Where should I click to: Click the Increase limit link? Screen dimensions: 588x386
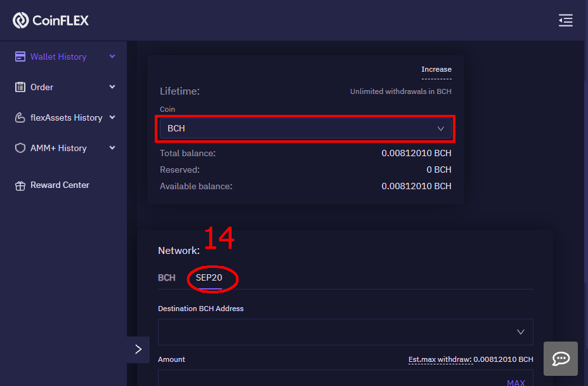pyautogui.click(x=436, y=69)
